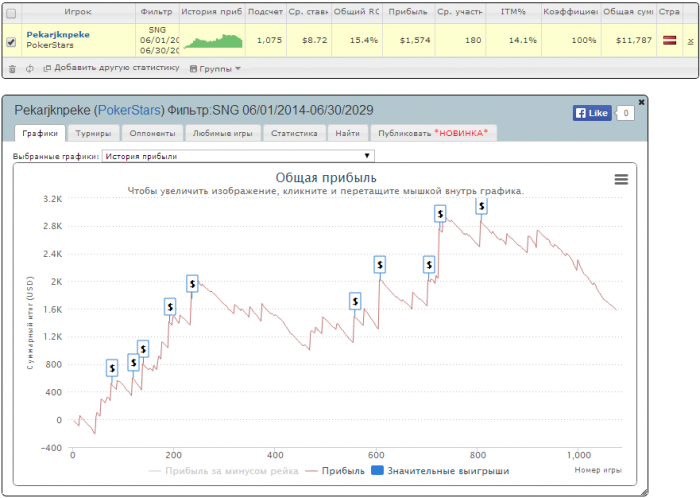
Task: Sort by the Игрок column header
Action: (78, 12)
